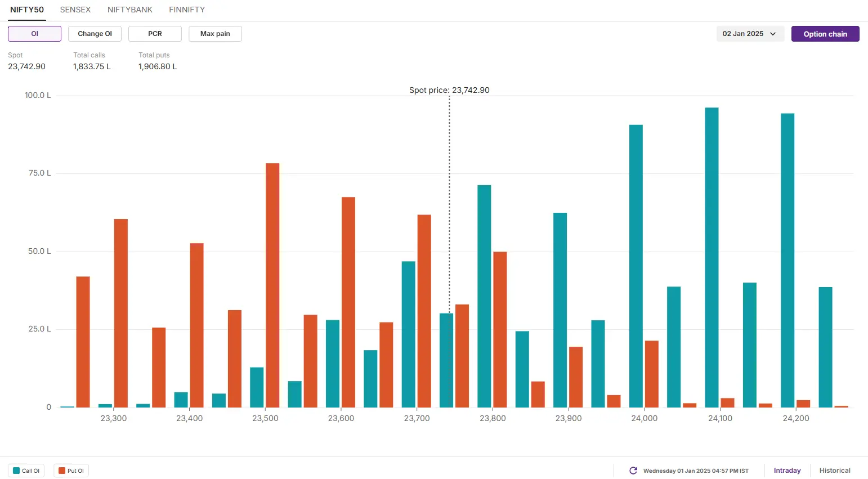Viewport: 868px width, 479px height.
Task: Click the 23,800 put OI bar
Action: coord(500,329)
